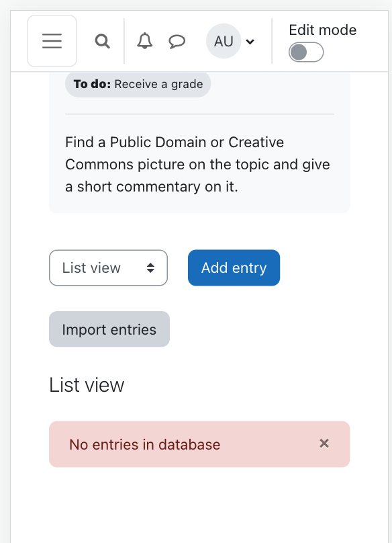392x543 pixels.
Task: Toggle Edit mode switch on
Action: [306, 52]
